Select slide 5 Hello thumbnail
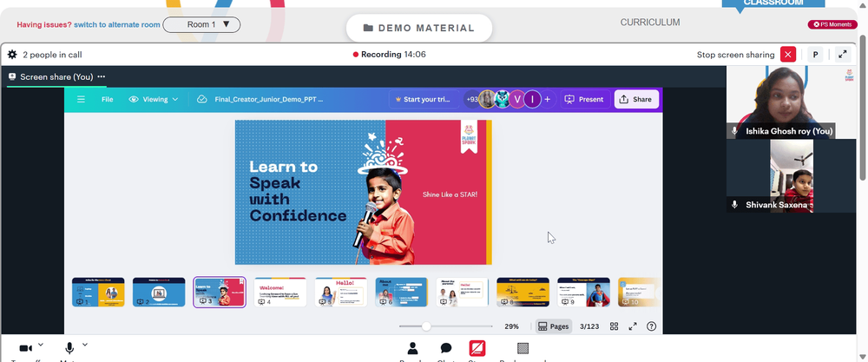 [341, 293]
